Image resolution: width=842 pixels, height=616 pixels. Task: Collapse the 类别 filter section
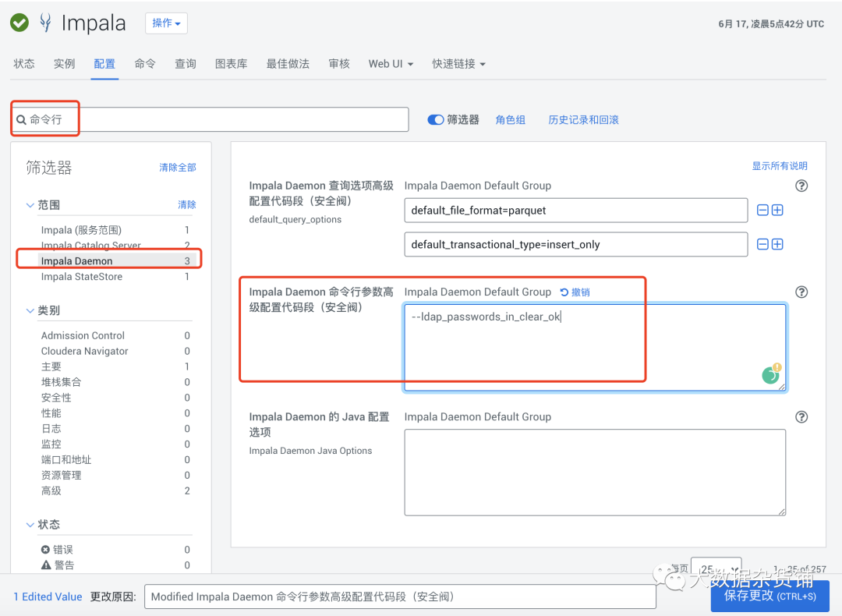coord(30,310)
